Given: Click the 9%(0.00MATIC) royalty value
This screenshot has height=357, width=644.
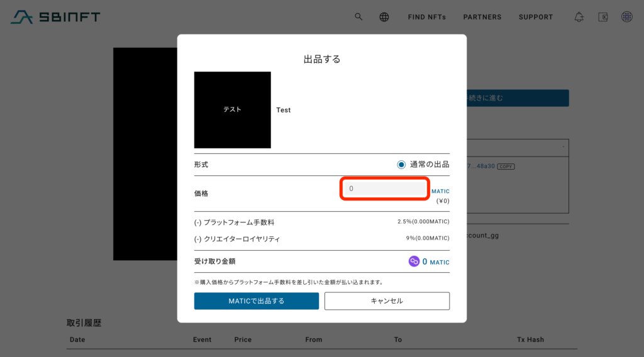Looking at the screenshot, I should tap(428, 238).
